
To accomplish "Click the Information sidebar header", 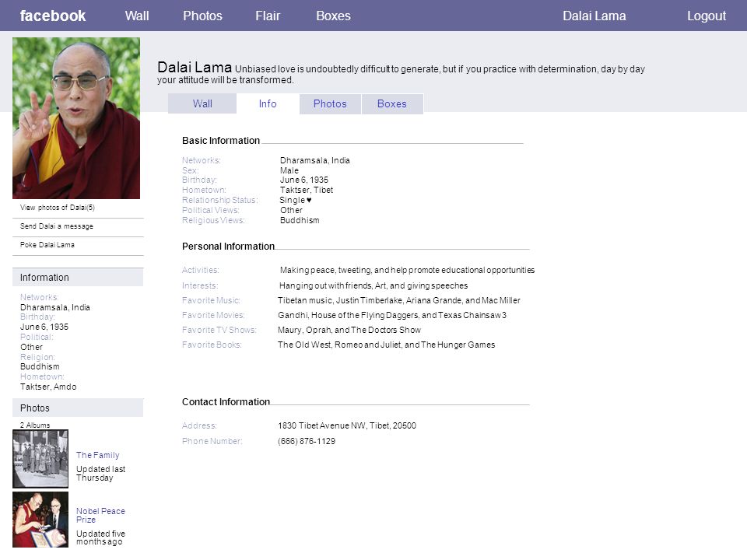I will pos(78,277).
